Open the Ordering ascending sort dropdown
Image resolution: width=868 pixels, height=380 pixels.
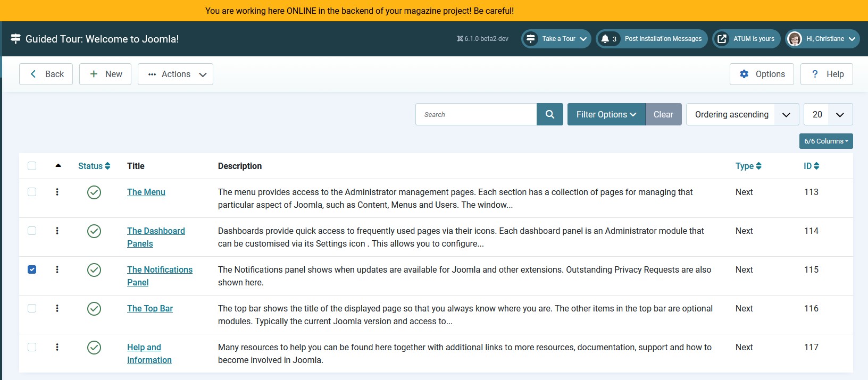click(x=742, y=114)
